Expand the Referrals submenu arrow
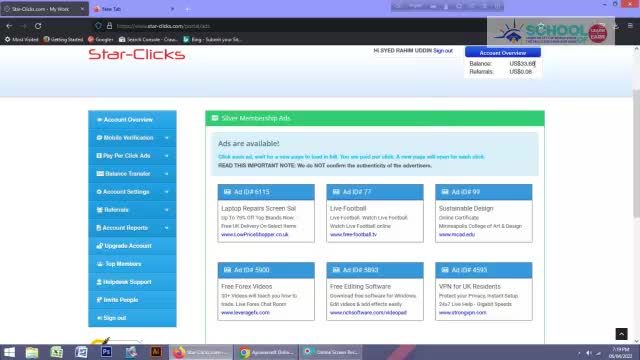 click(x=167, y=210)
